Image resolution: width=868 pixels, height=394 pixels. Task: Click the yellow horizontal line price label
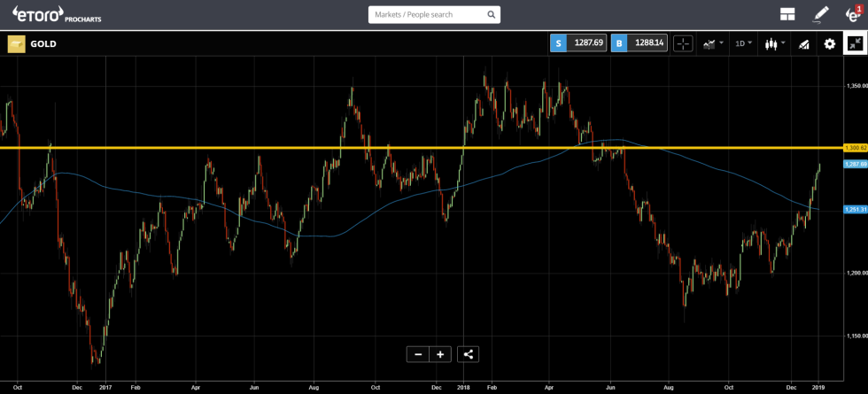pos(854,148)
